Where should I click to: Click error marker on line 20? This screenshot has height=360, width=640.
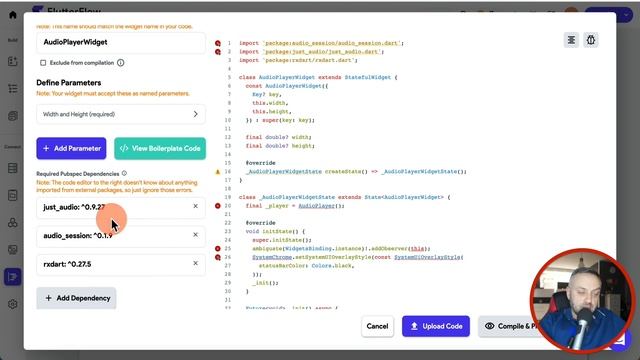point(218,206)
